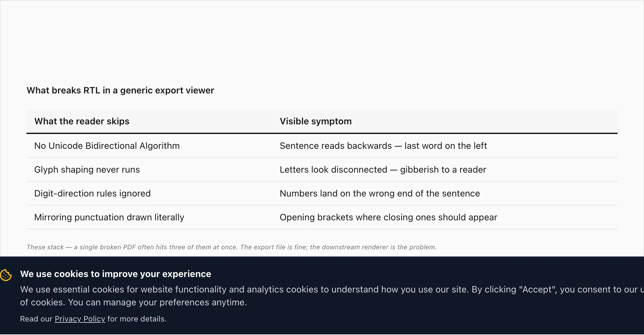Click the cookie icon in the banner
Screen dimensions: 644x335
point(6,275)
